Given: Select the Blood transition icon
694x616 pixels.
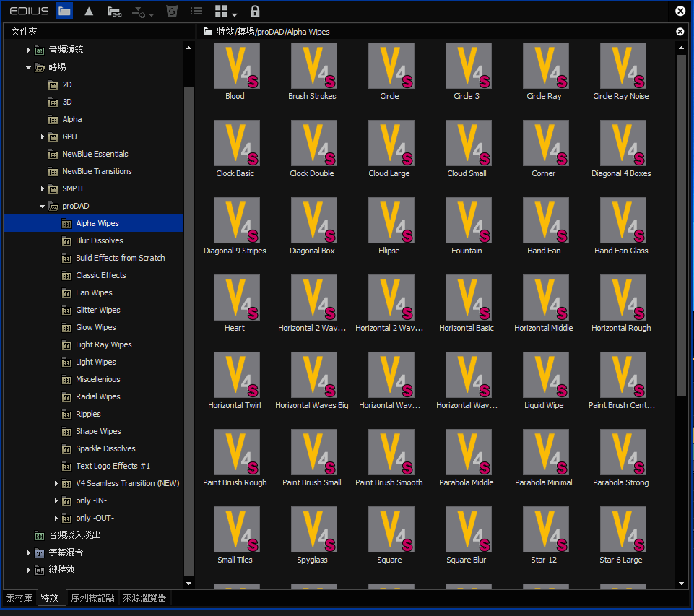Looking at the screenshot, I should (236, 66).
